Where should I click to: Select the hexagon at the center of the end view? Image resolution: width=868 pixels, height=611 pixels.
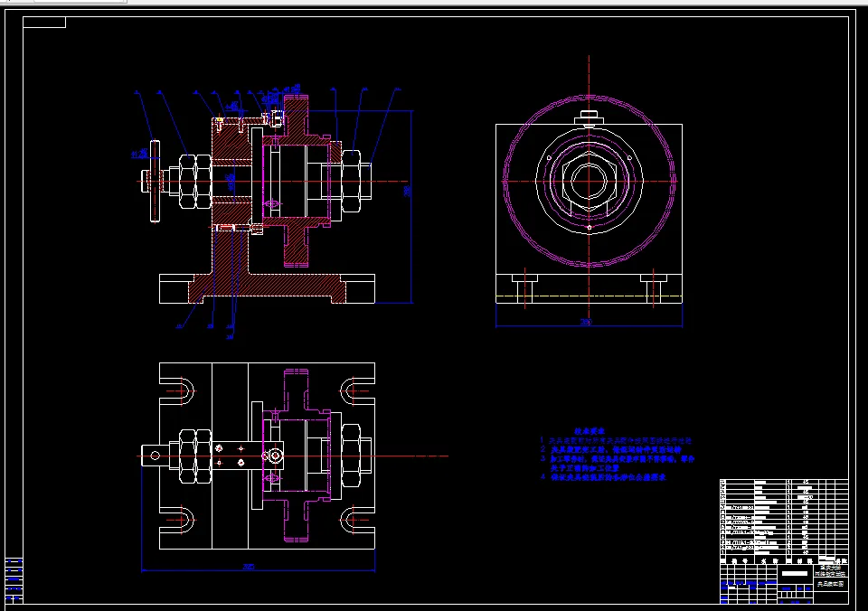coord(589,181)
